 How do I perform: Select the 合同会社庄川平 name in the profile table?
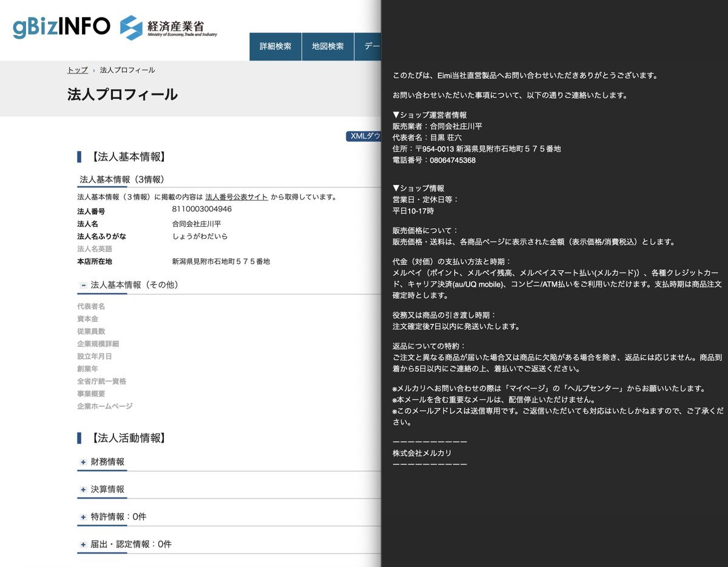pyautogui.click(x=197, y=224)
